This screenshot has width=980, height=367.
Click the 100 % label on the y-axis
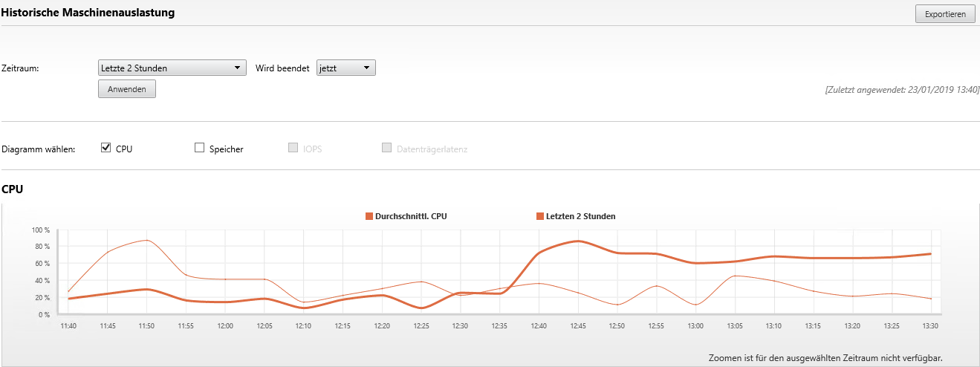(x=40, y=230)
